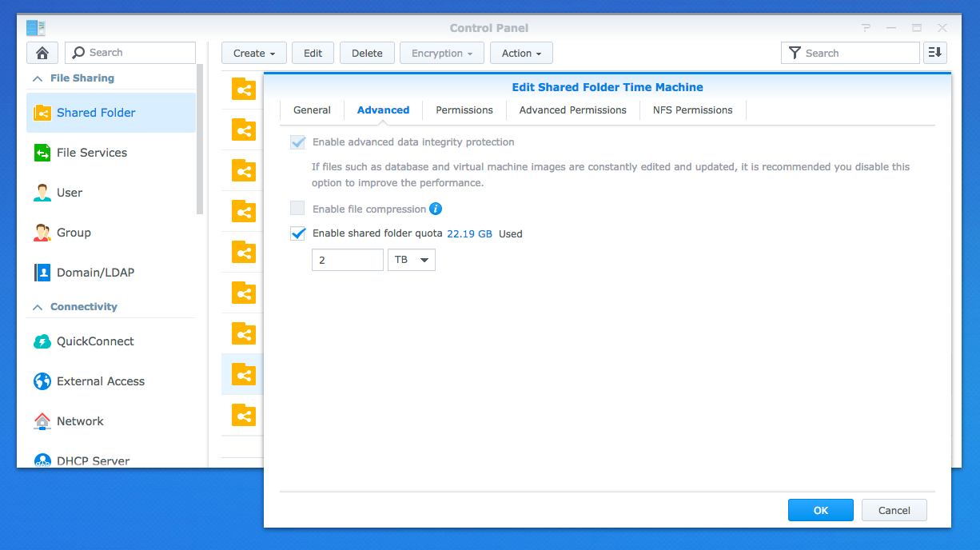Switch to the Permissions tab
Screen dimensions: 980x550
[x=464, y=110]
